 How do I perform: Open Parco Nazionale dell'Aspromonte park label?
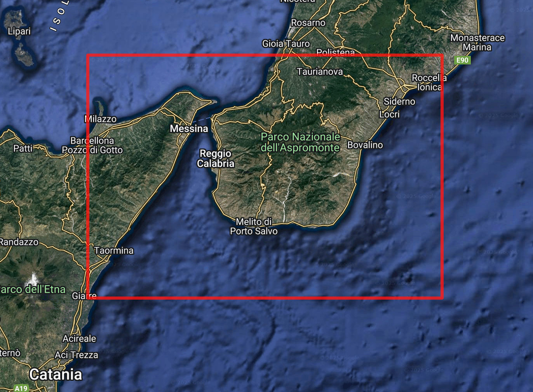300,142
